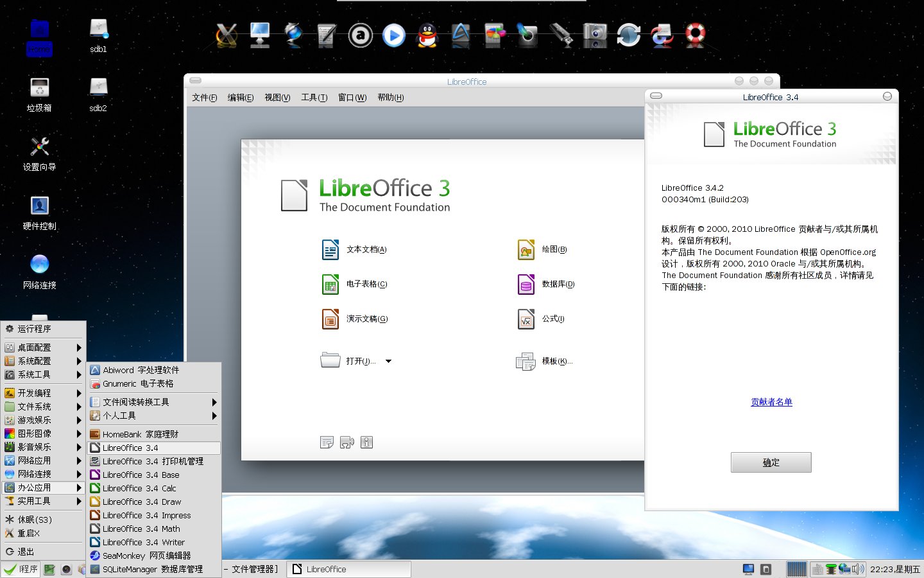Image resolution: width=924 pixels, height=578 pixels.
Task: Expand the 图形图像 submenu
Action: coord(44,433)
